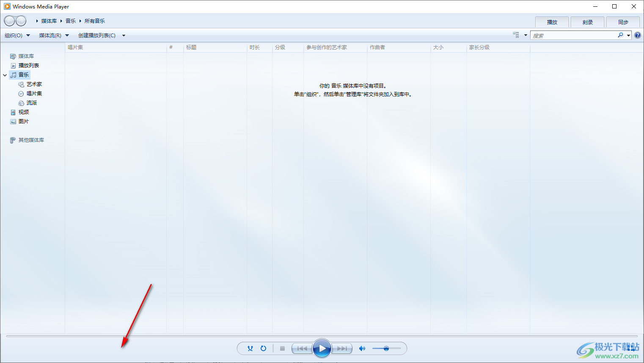
Task: Open Help via the question mark icon
Action: [x=638, y=35]
